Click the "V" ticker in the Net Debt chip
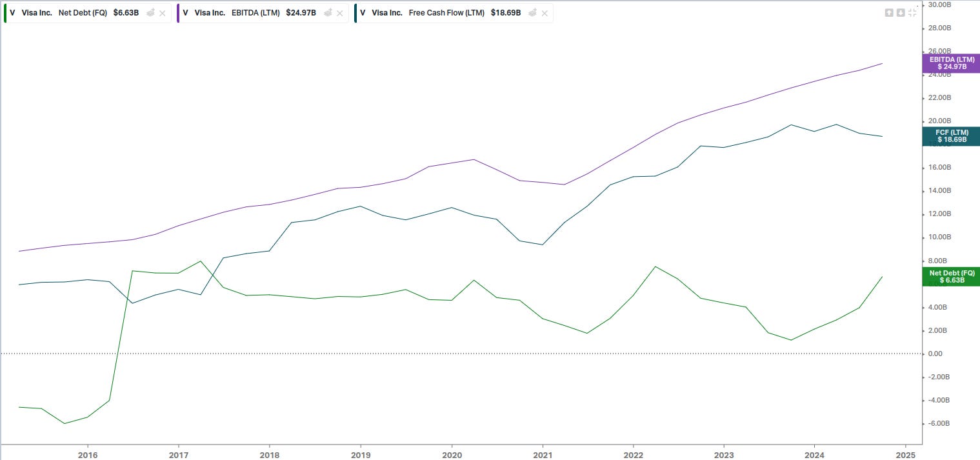 pos(12,13)
